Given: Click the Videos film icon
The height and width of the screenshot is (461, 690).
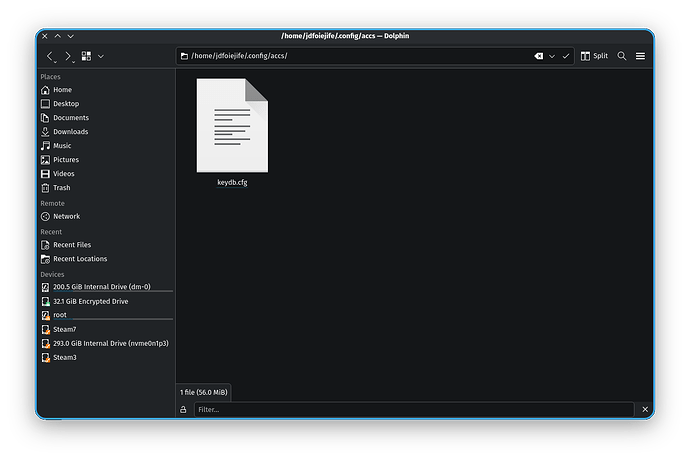Looking at the screenshot, I should point(45,174).
